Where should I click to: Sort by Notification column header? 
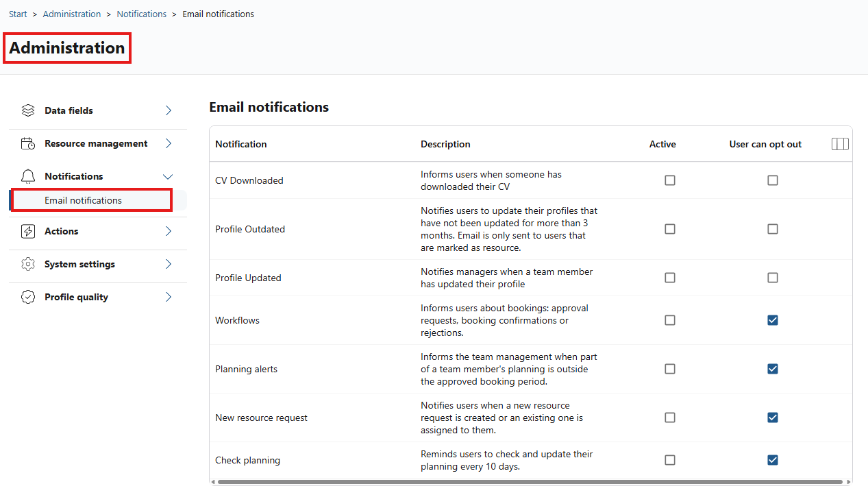coord(241,144)
